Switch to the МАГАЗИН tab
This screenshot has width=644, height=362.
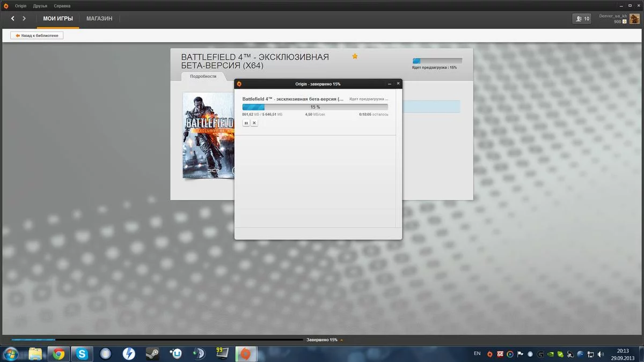pos(99,19)
